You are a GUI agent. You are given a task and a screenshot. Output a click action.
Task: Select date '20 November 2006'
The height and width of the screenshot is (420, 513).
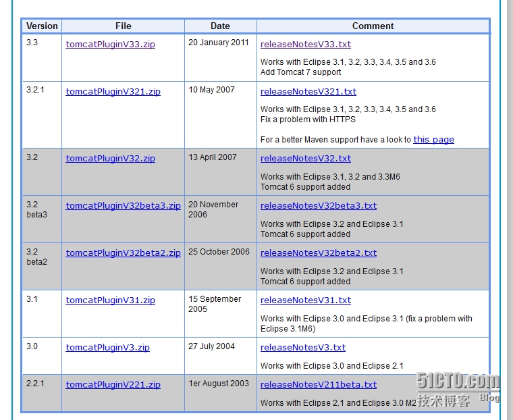(x=213, y=209)
